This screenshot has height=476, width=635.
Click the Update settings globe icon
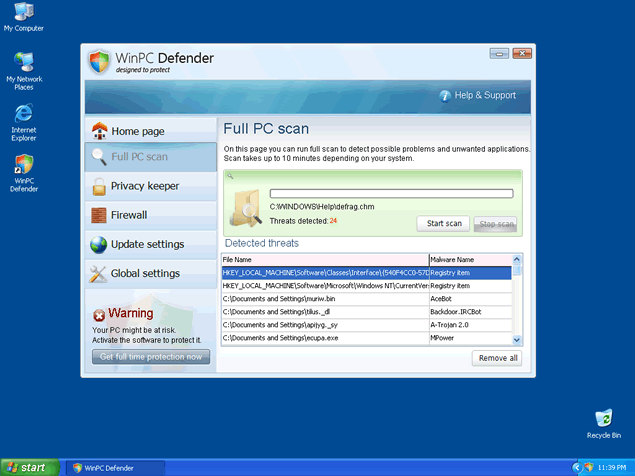[x=98, y=244]
